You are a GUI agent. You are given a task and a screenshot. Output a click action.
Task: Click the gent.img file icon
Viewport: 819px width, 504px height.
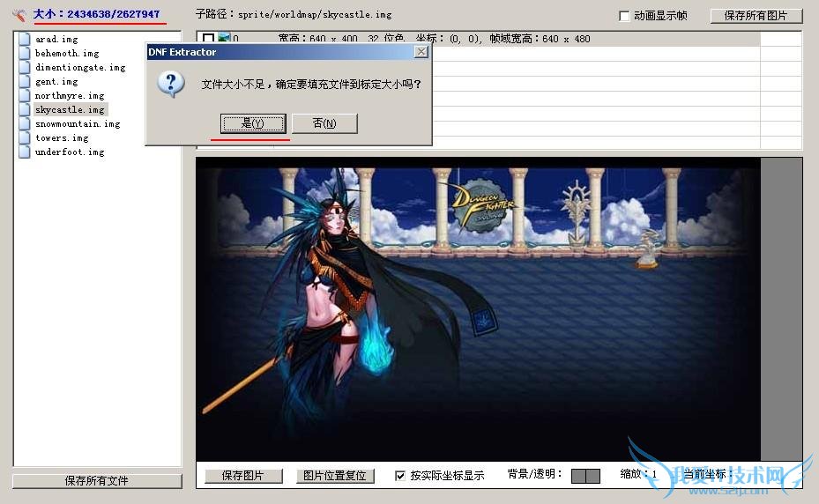25,81
